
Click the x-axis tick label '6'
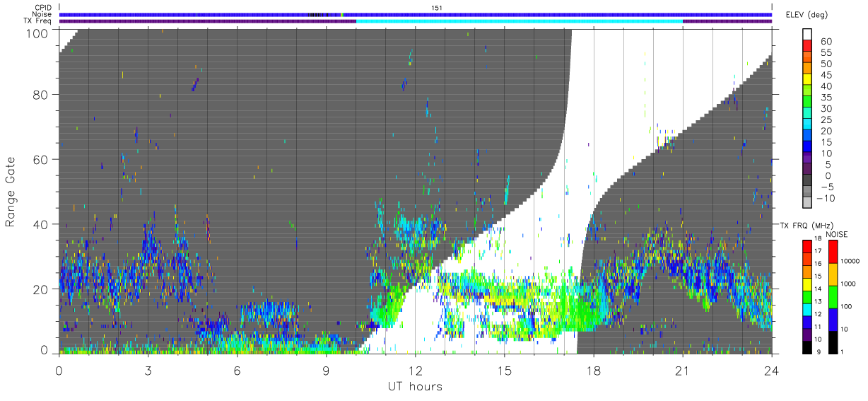(237, 371)
